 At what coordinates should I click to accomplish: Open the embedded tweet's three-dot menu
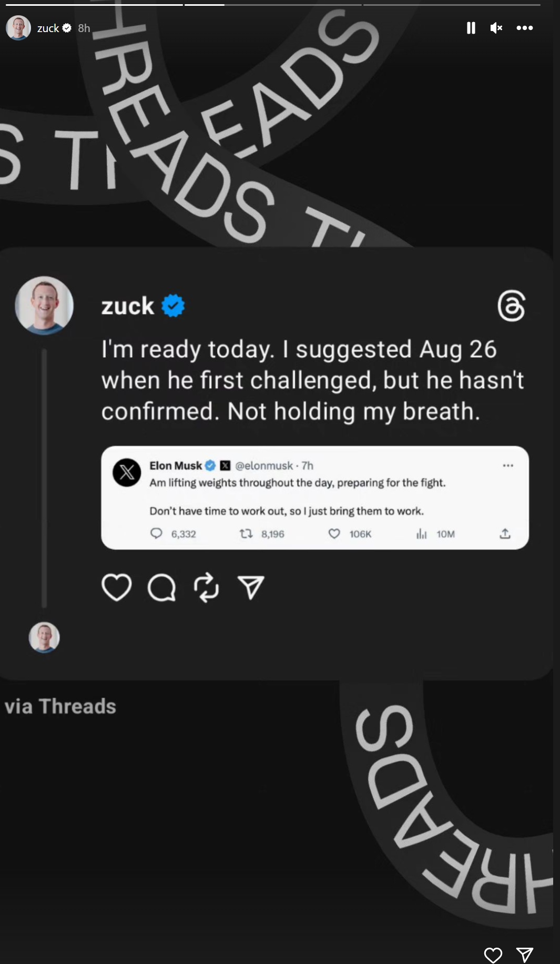507,465
